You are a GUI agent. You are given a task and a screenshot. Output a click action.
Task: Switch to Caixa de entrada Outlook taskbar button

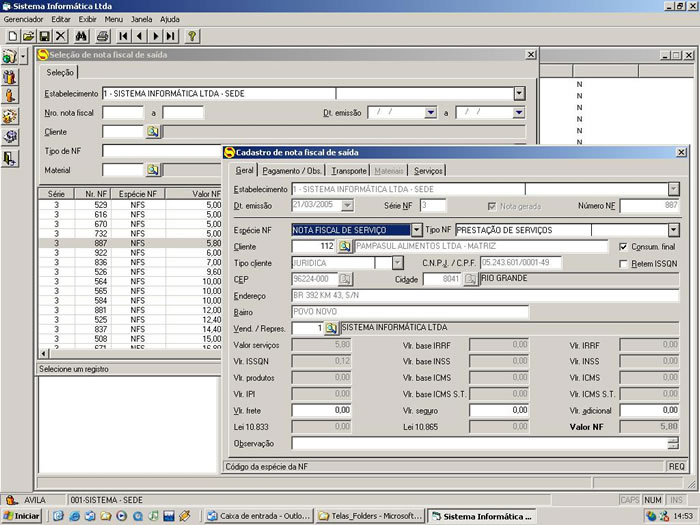point(259,516)
